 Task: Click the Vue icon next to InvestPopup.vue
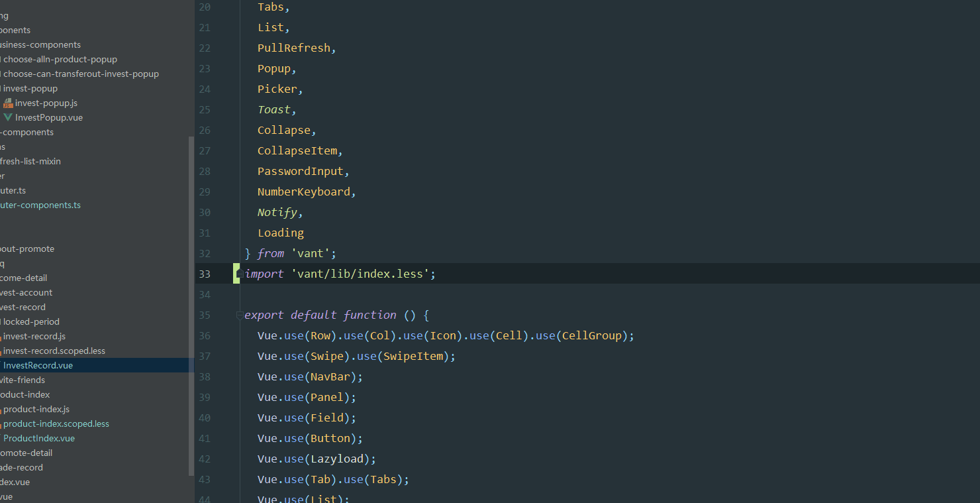pyautogui.click(x=7, y=117)
